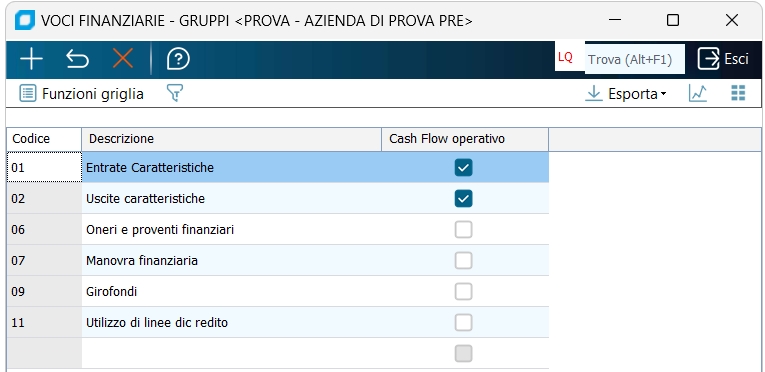
Task: Expand the Esporta dropdown
Action: coord(626,93)
